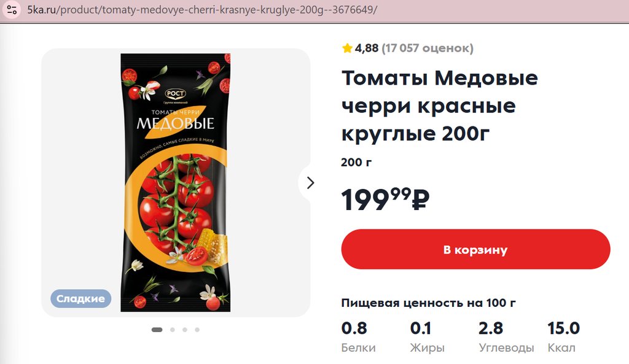Click the Пищевая ценность на 100 г heading

click(428, 303)
